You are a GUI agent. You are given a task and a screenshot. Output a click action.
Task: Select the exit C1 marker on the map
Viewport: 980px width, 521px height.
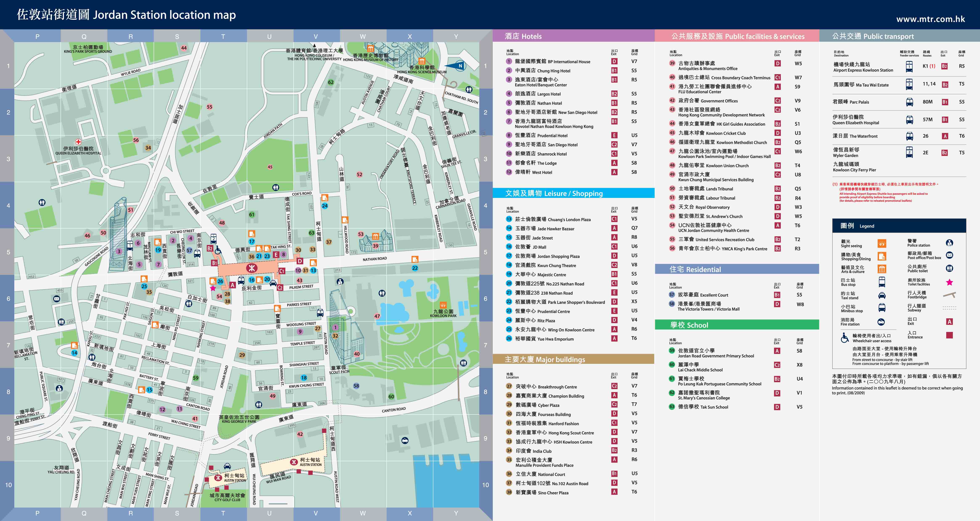pyautogui.click(x=282, y=271)
